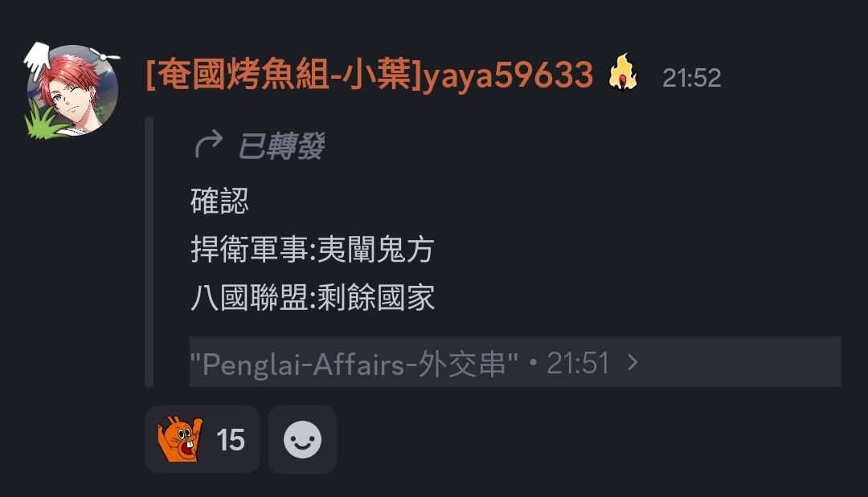Screen dimensions: 868x497
Task: Expand the chevron arrow after 21:51
Action: [x=633, y=363]
